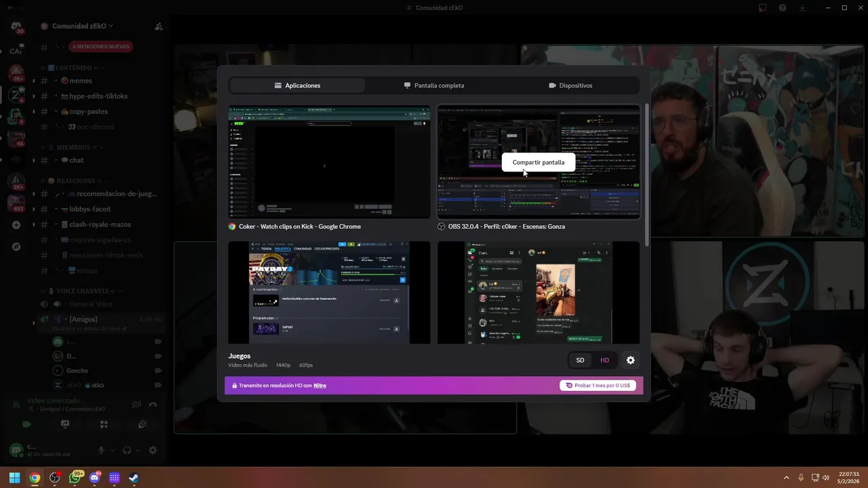The image size is (868, 488).
Task: Open WhatsApp from the taskbar
Action: coord(75,478)
